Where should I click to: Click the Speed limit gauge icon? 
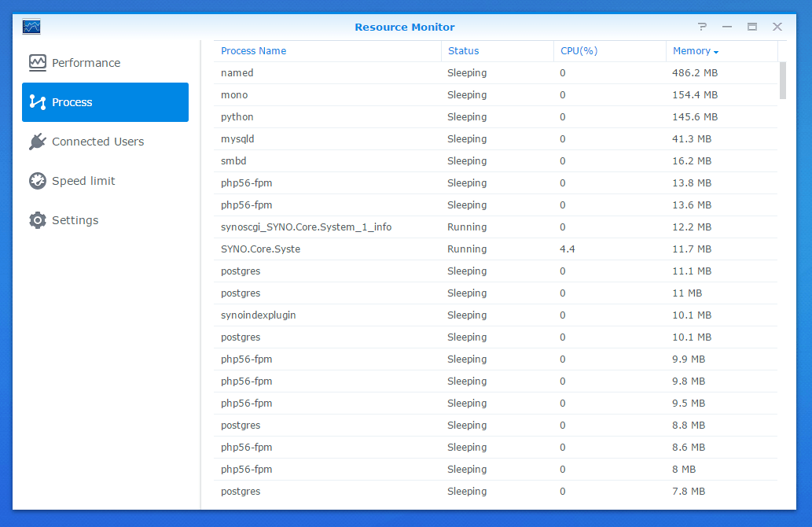coord(37,181)
